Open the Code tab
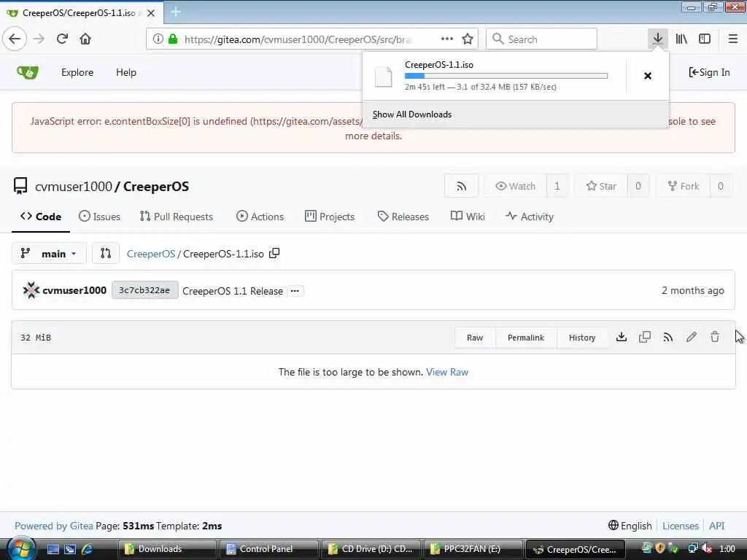This screenshot has width=747, height=560. [41, 217]
